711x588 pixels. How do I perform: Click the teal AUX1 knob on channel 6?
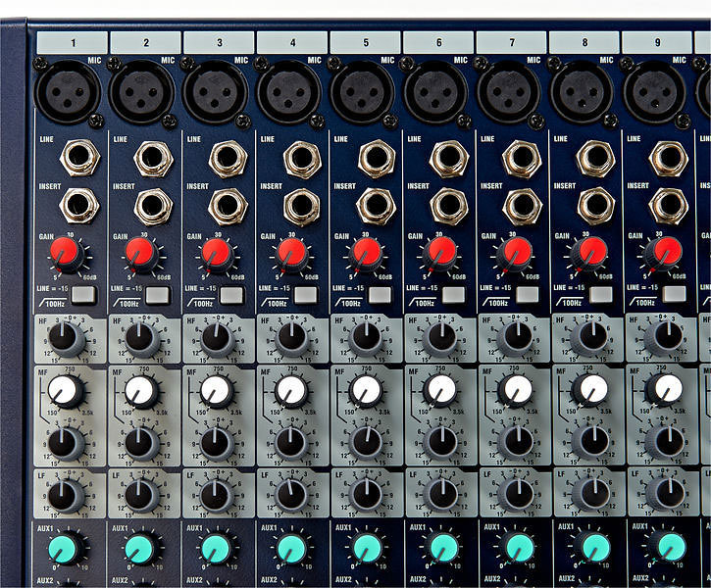[441, 548]
